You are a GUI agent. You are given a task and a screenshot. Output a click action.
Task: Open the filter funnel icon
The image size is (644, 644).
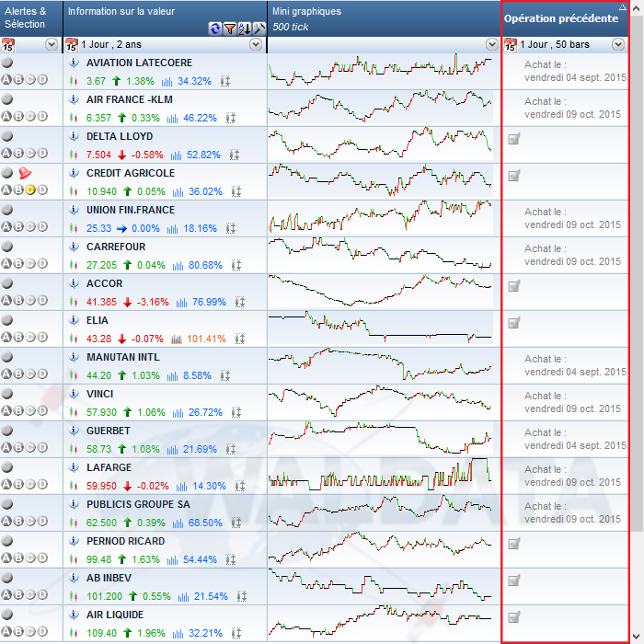(230, 29)
